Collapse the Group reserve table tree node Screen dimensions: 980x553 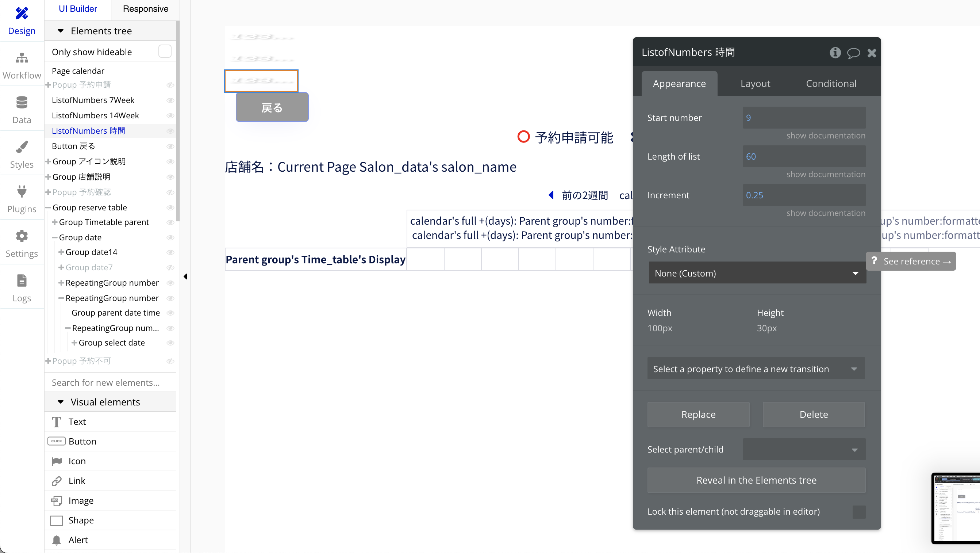[48, 207]
